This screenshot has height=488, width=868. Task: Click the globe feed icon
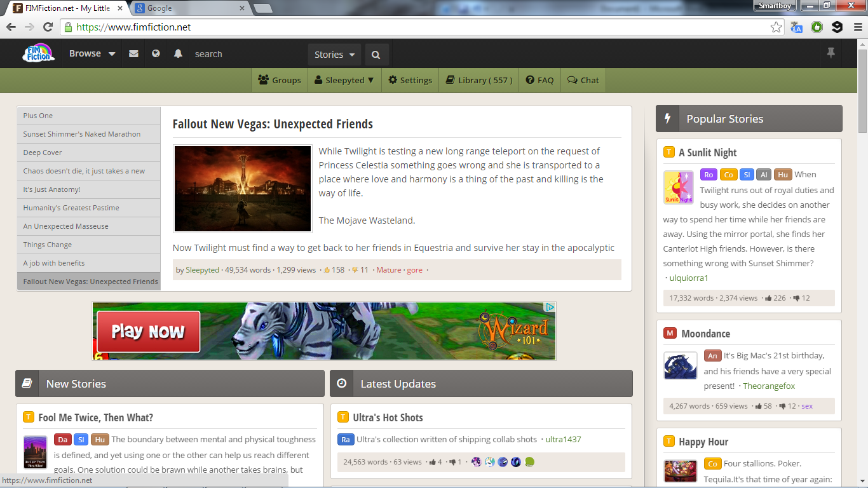(x=156, y=54)
